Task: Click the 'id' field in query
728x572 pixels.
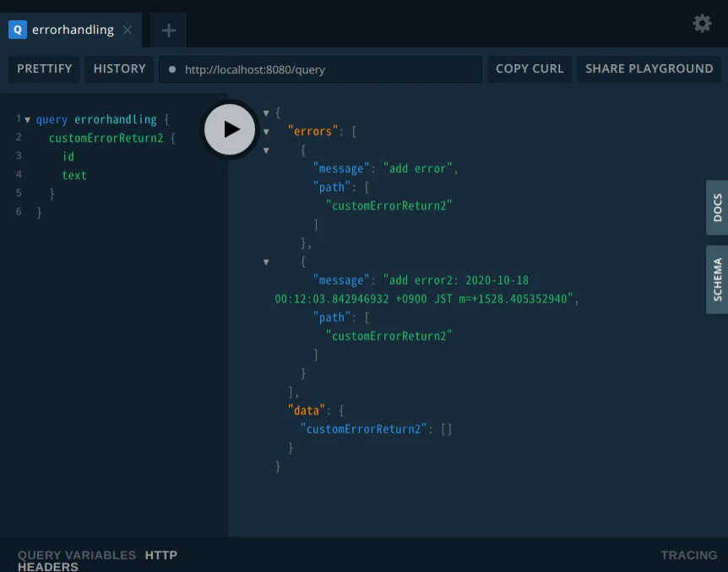Action: 68,156
